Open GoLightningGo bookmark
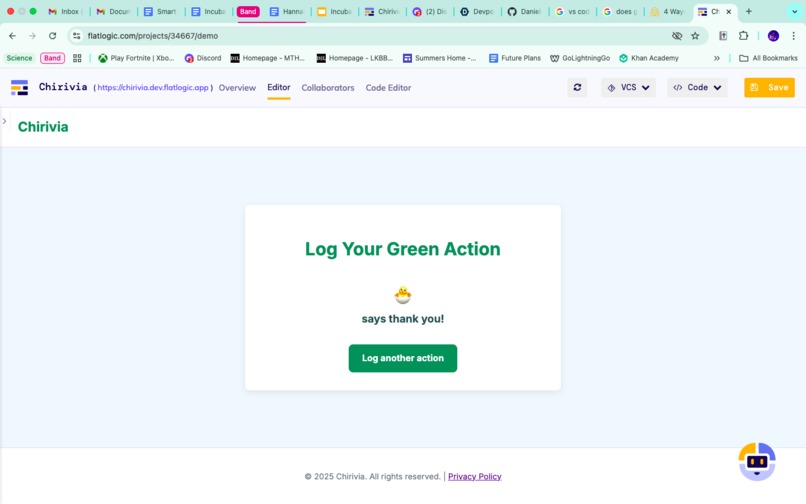This screenshot has height=504, width=806. (580, 58)
